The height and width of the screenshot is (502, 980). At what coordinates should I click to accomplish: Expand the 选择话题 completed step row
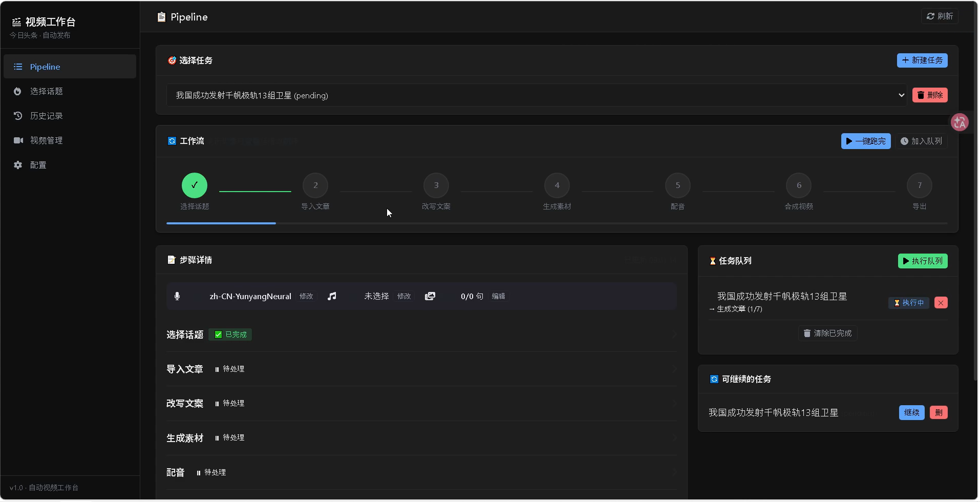pos(421,334)
